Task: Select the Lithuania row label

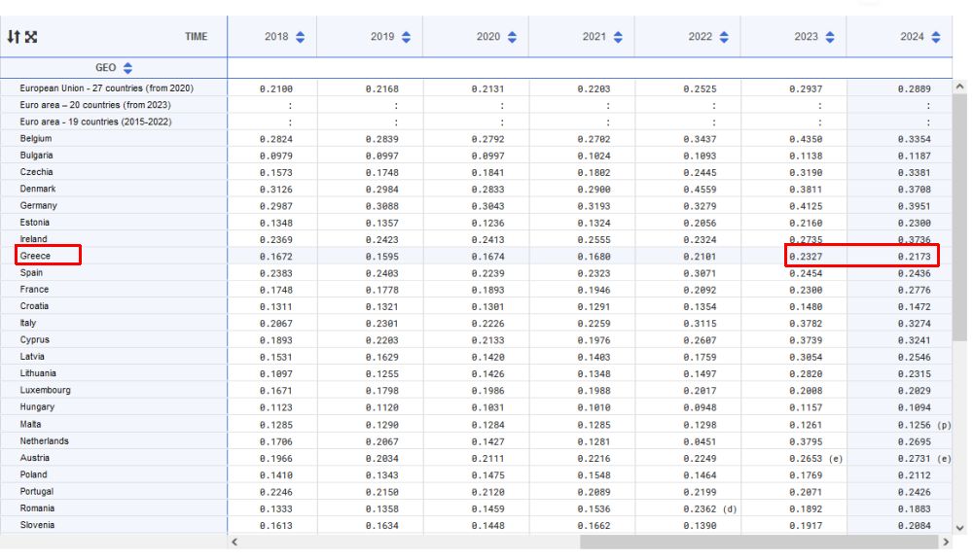Action: click(x=38, y=372)
